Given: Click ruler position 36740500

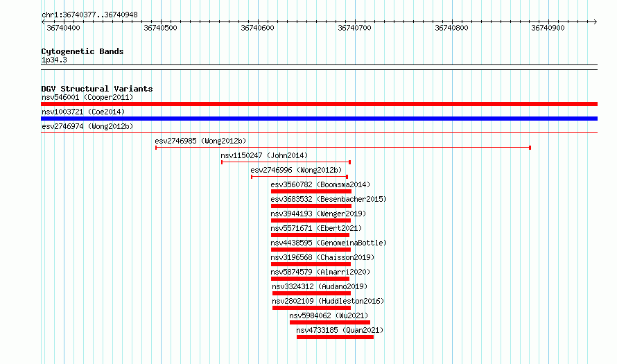Looking at the screenshot, I should (x=161, y=28).
